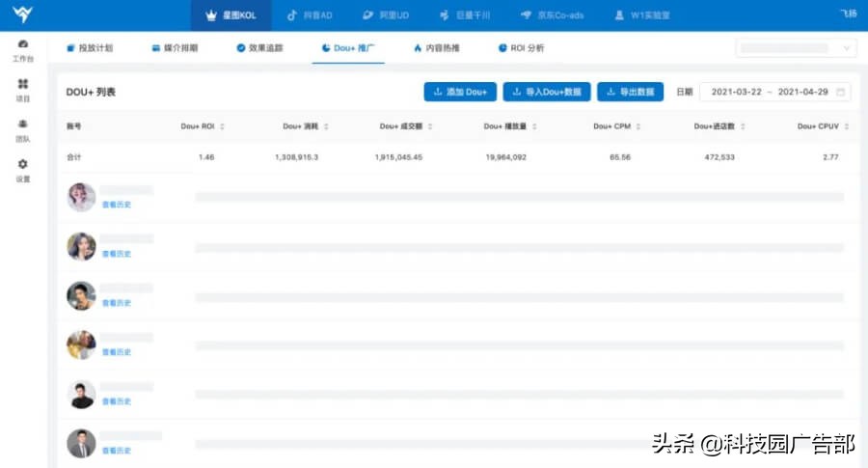Viewport: 868px width, 468px height.
Task: Click the DOU+ 列表 heading
Action: (x=91, y=92)
